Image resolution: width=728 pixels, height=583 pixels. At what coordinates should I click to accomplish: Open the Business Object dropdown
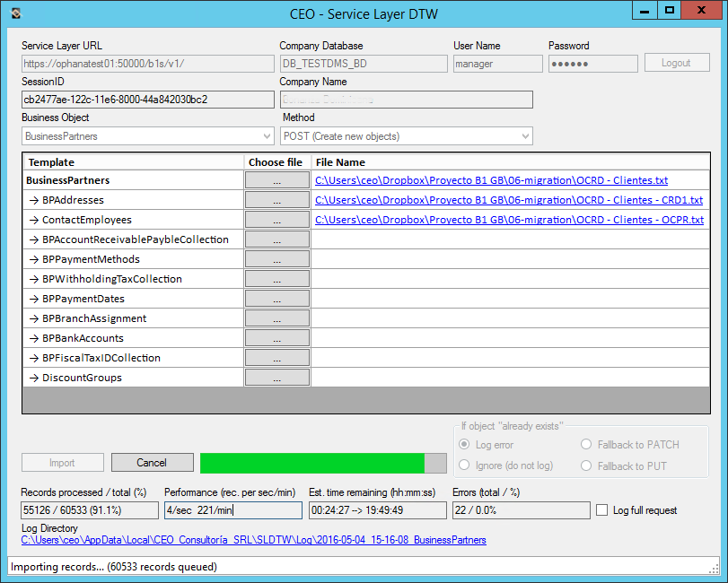148,136
